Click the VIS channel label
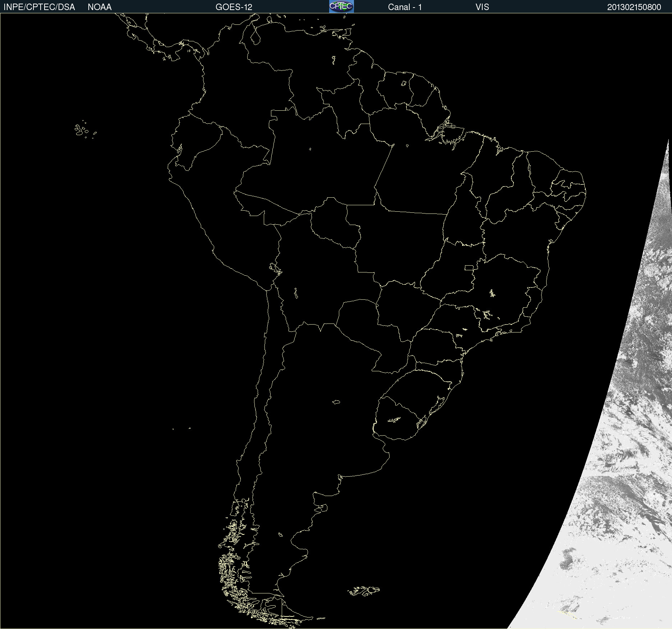Screen dimensions: 672x629 point(482,7)
